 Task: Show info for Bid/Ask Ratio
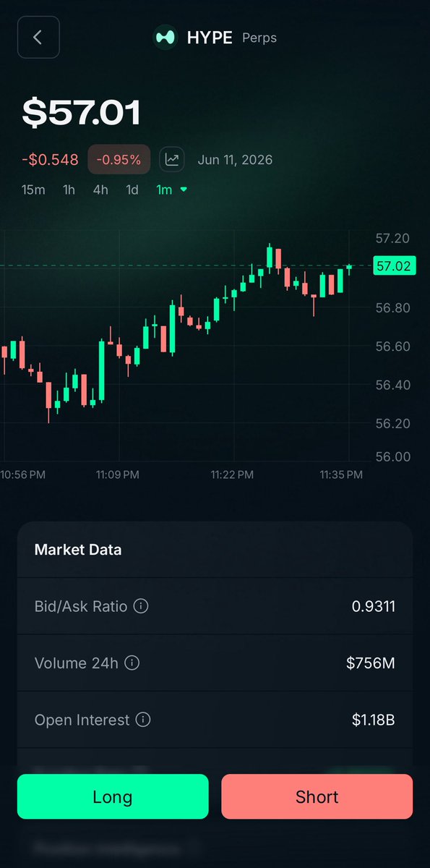pyautogui.click(x=142, y=606)
